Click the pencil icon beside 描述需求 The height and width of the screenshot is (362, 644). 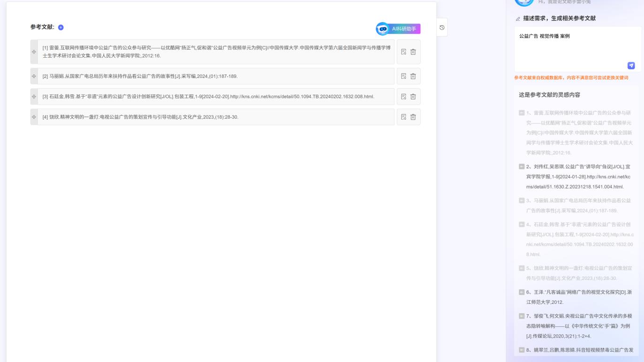(518, 19)
